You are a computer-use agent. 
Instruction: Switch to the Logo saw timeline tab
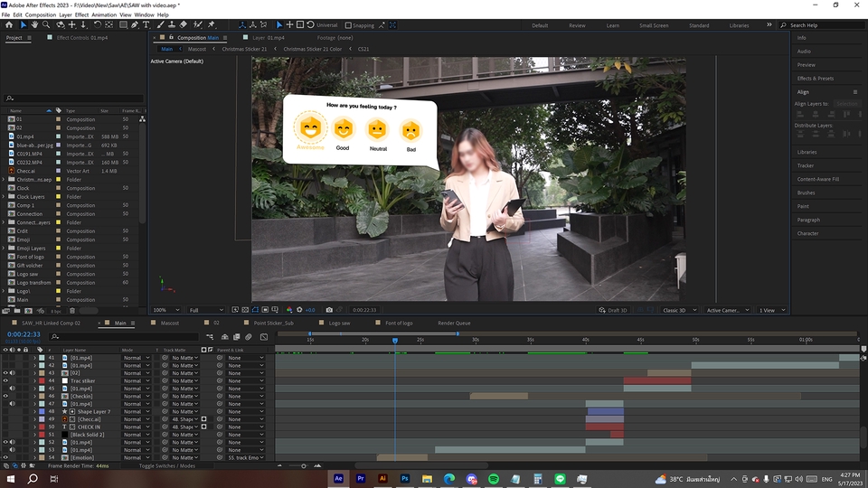339,324
